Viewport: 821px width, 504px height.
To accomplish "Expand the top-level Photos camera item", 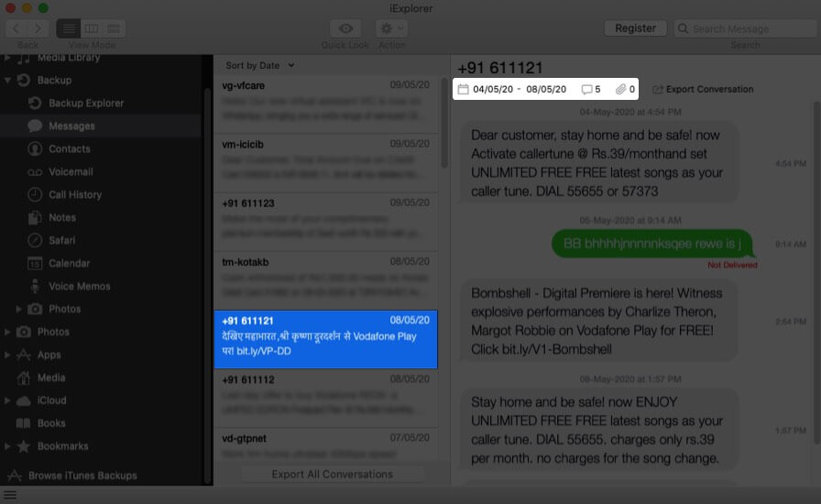I will [x=7, y=332].
